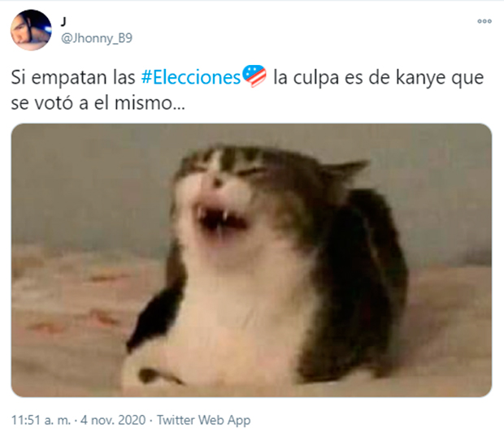Open the tweet's three-dot more options menu
Image resolution: width=504 pixels, height=432 pixels.
484,21
